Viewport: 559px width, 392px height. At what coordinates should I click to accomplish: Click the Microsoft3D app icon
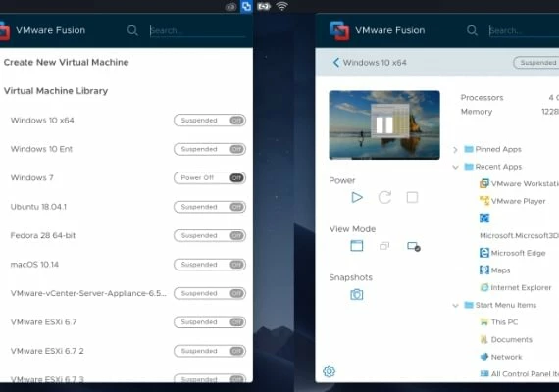point(484,219)
